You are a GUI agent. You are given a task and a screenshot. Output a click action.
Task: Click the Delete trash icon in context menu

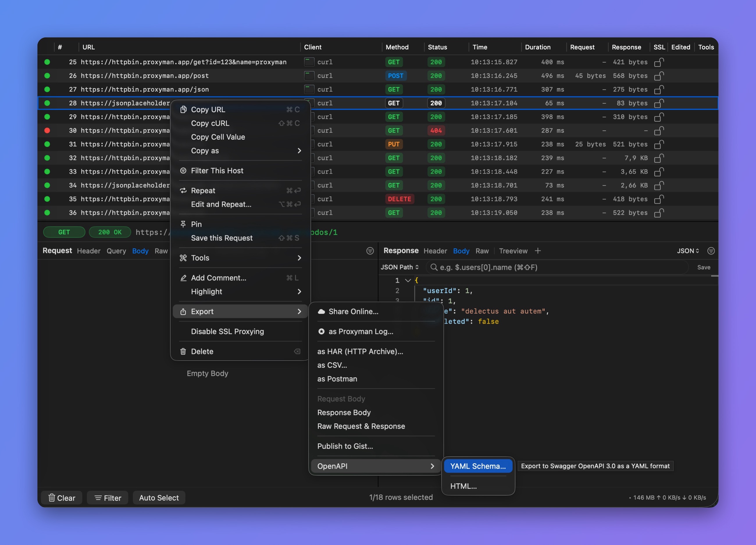click(183, 352)
